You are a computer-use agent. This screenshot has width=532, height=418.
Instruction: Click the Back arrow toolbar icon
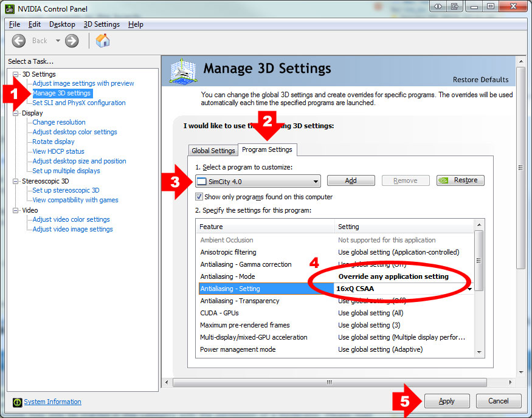[19, 41]
